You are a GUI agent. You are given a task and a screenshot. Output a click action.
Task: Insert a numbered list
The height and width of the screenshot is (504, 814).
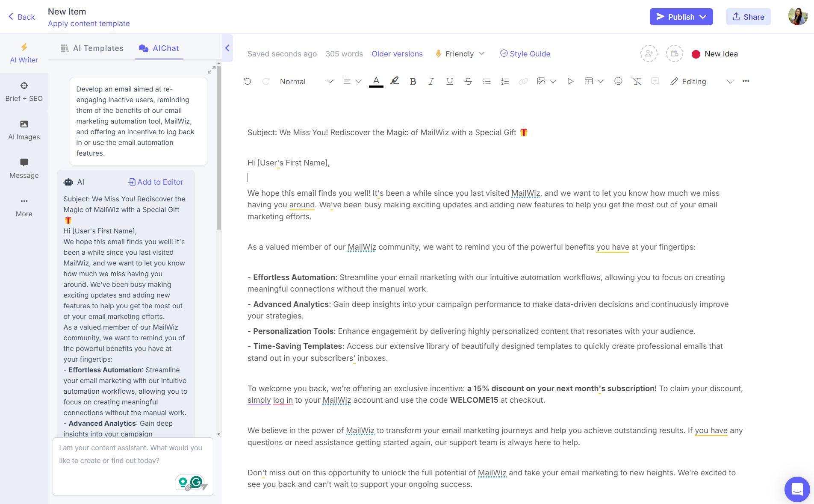pos(505,81)
